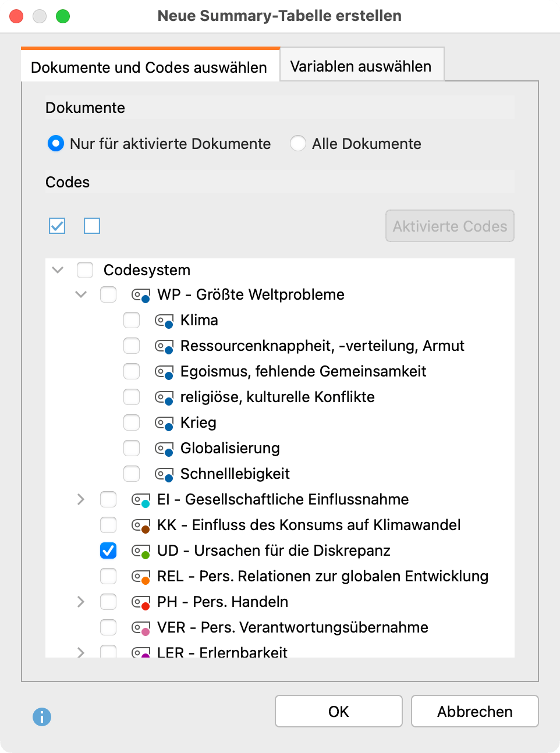Select VER - Pers. Verantwortungsübernahme label

(293, 627)
